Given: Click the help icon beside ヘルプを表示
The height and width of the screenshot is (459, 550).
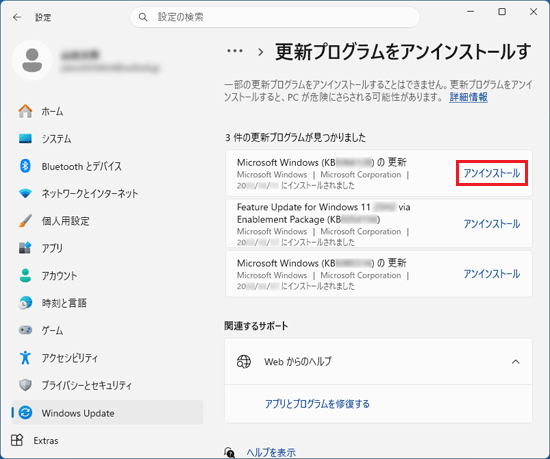Looking at the screenshot, I should [229, 452].
